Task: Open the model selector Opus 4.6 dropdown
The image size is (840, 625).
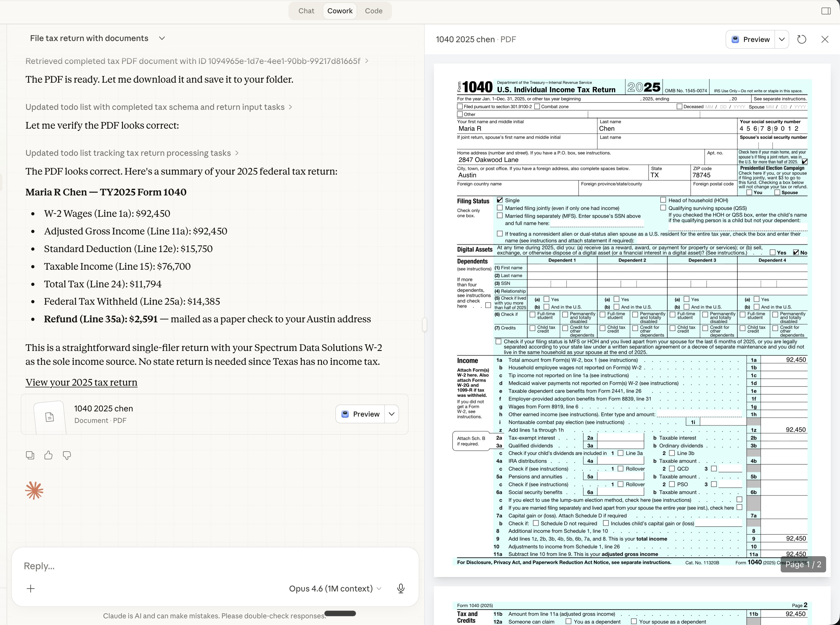Action: coord(335,588)
